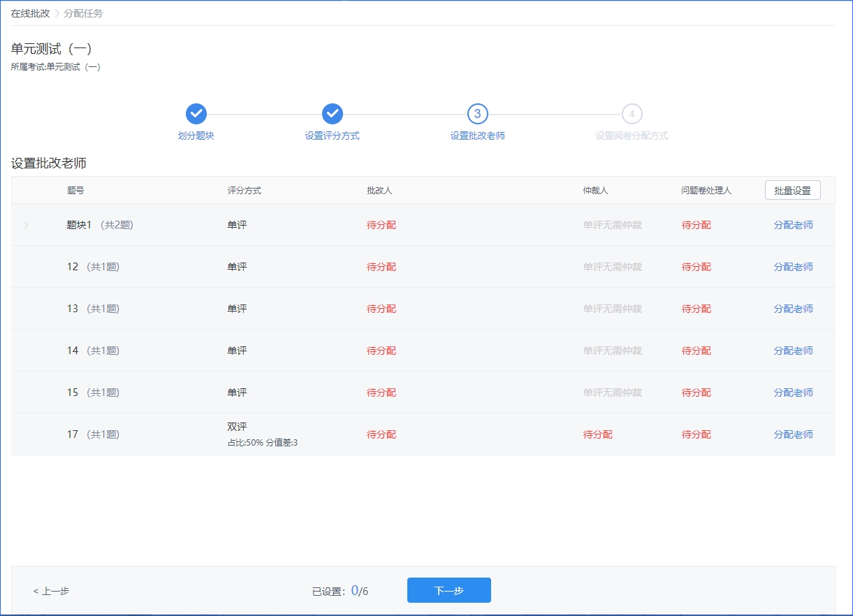Click the step 3 circle icon
This screenshot has width=853, height=616.
click(x=478, y=113)
